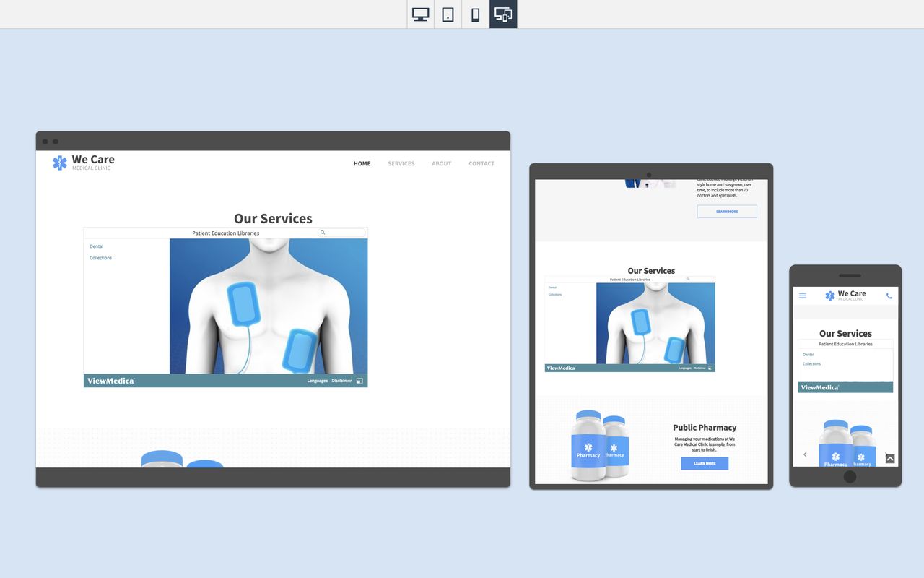Go to the CONTACT page
Viewport: 924px width, 578px height.
point(481,163)
